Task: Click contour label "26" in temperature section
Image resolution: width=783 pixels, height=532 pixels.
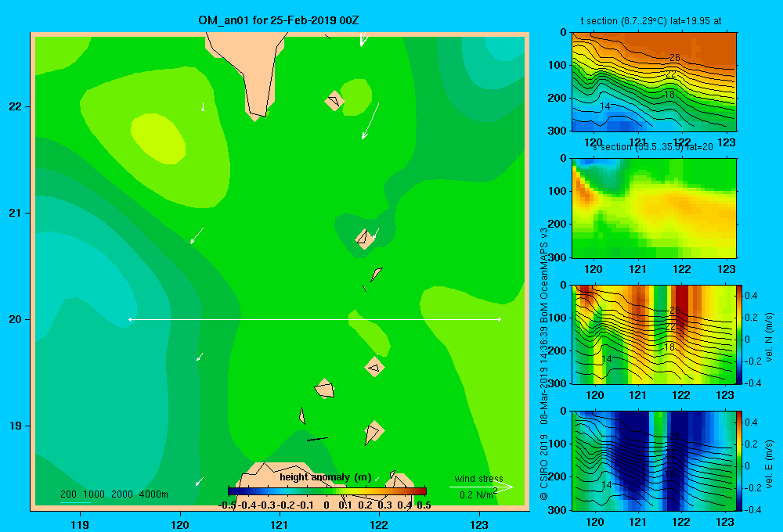Action: [675, 57]
